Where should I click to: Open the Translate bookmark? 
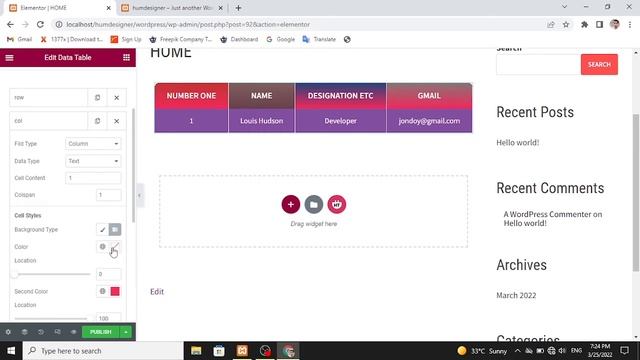pyautogui.click(x=319, y=39)
